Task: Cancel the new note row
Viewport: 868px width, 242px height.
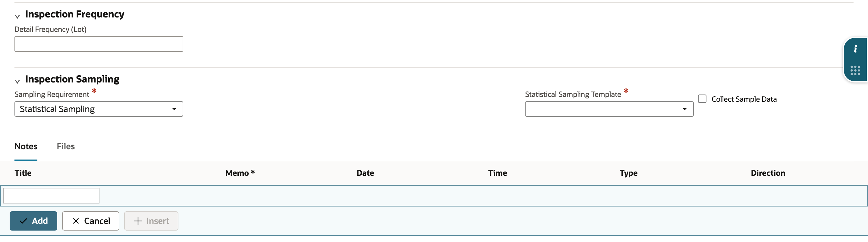Action: coord(91,221)
